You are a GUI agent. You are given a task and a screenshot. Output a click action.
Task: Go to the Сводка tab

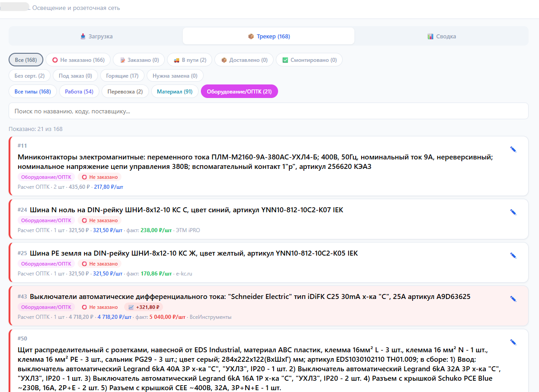(441, 36)
